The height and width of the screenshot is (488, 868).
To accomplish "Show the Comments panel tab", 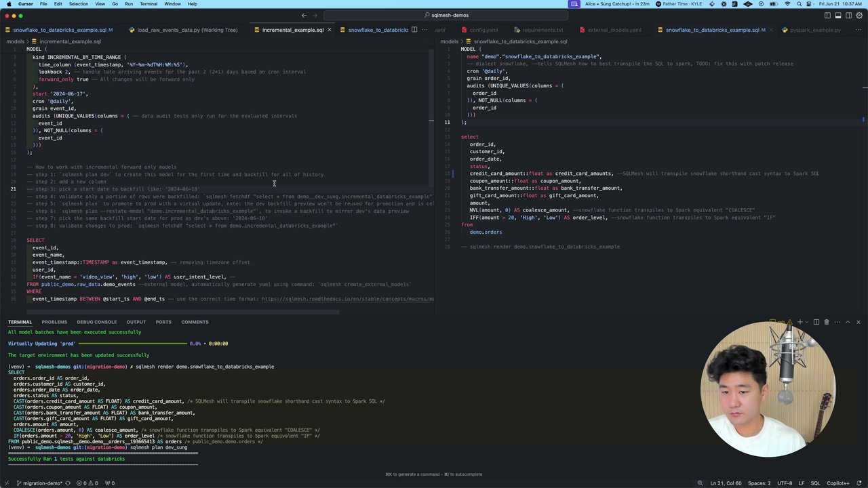I will [195, 322].
